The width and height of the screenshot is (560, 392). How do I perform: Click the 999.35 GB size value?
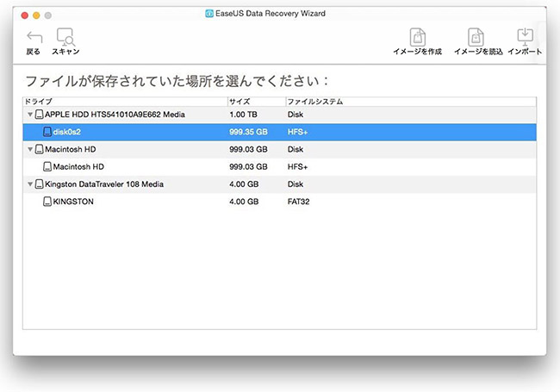(248, 132)
